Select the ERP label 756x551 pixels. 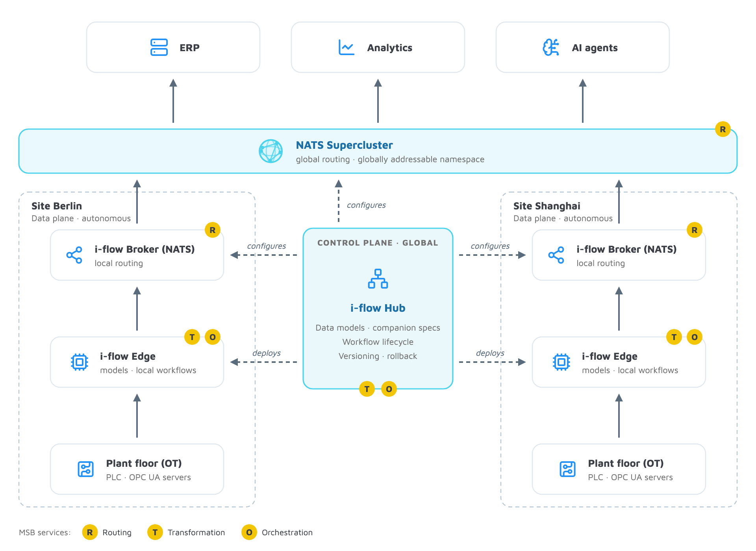[x=189, y=48]
